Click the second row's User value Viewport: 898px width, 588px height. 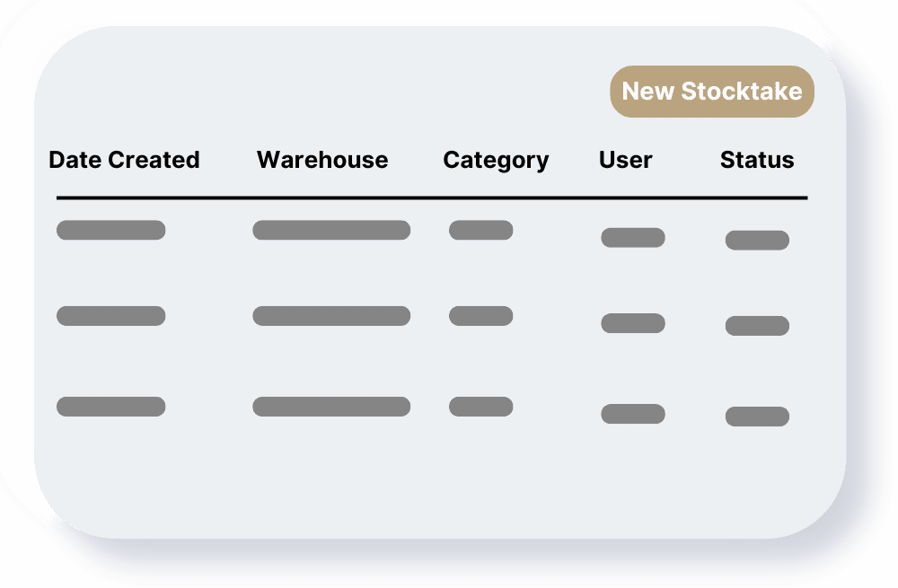tap(633, 323)
